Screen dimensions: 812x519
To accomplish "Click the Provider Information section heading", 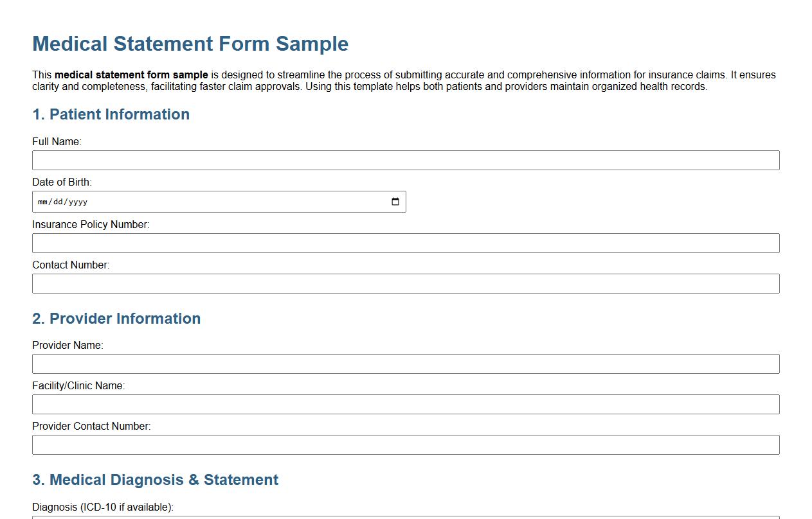I will (116, 319).
